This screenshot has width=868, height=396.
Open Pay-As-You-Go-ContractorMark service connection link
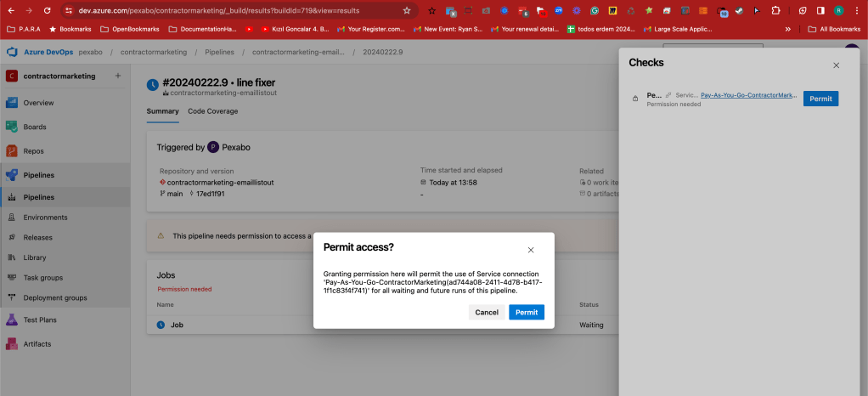coord(749,95)
